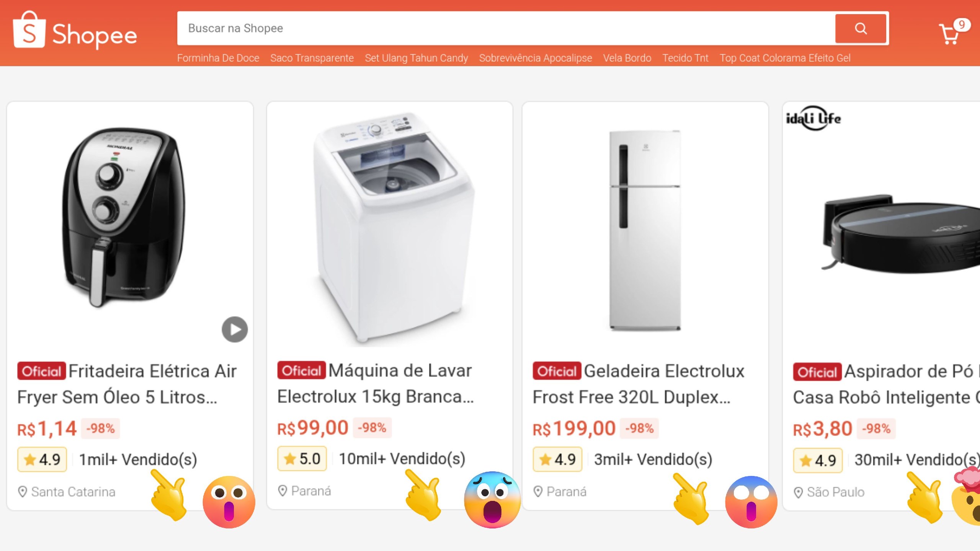Open the shopping cart icon

tap(949, 34)
